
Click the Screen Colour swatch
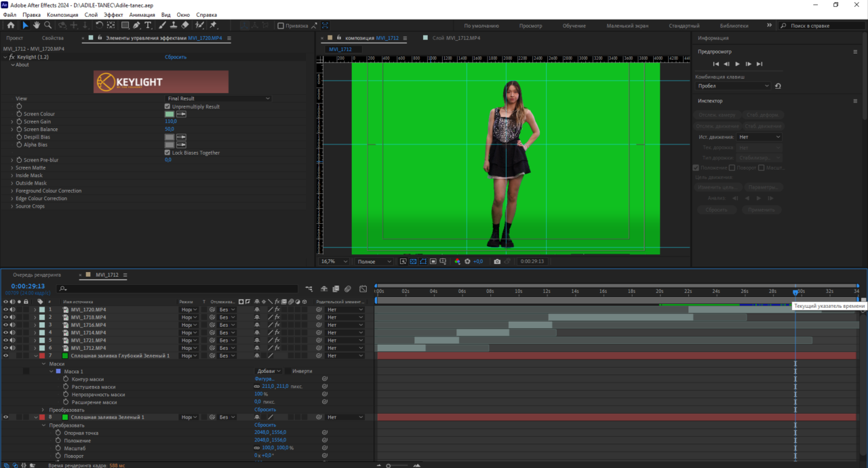point(170,114)
